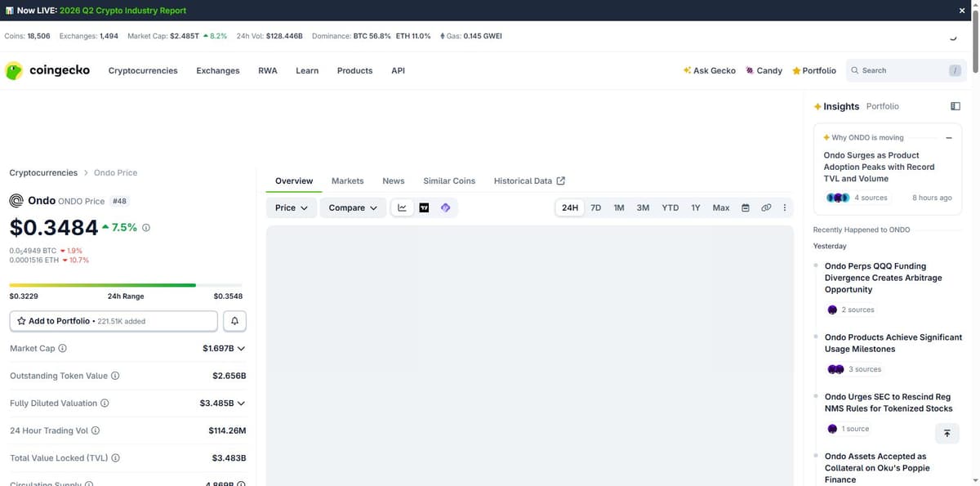980x486 pixels.
Task: Select the line chart view icon
Action: (402, 207)
